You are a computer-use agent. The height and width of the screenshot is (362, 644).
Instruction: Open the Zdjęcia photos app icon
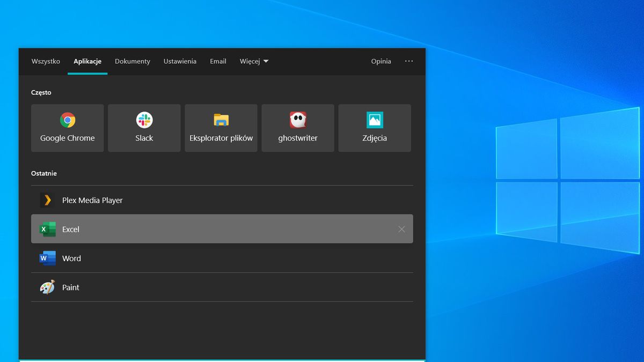click(375, 120)
